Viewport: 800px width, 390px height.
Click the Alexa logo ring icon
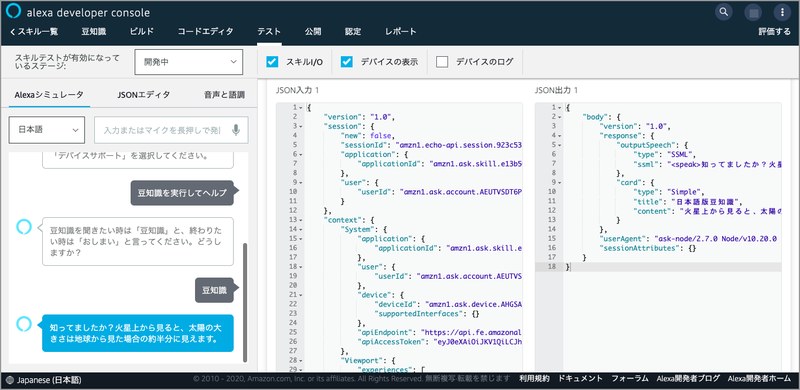(14, 11)
